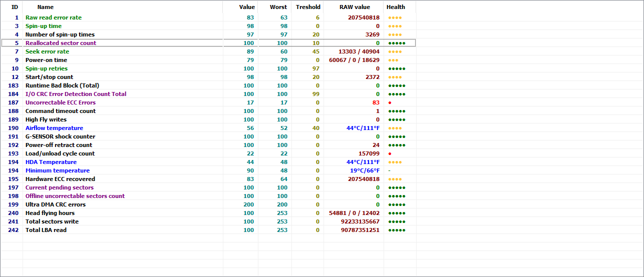Select the Ultra DMA CRC errors row
The image size is (644, 277).
tap(208, 204)
